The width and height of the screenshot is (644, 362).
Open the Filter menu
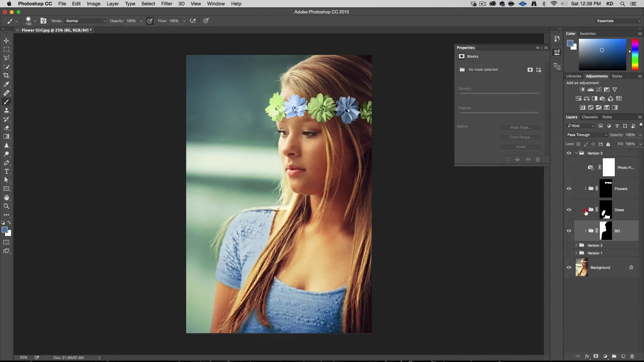[166, 4]
